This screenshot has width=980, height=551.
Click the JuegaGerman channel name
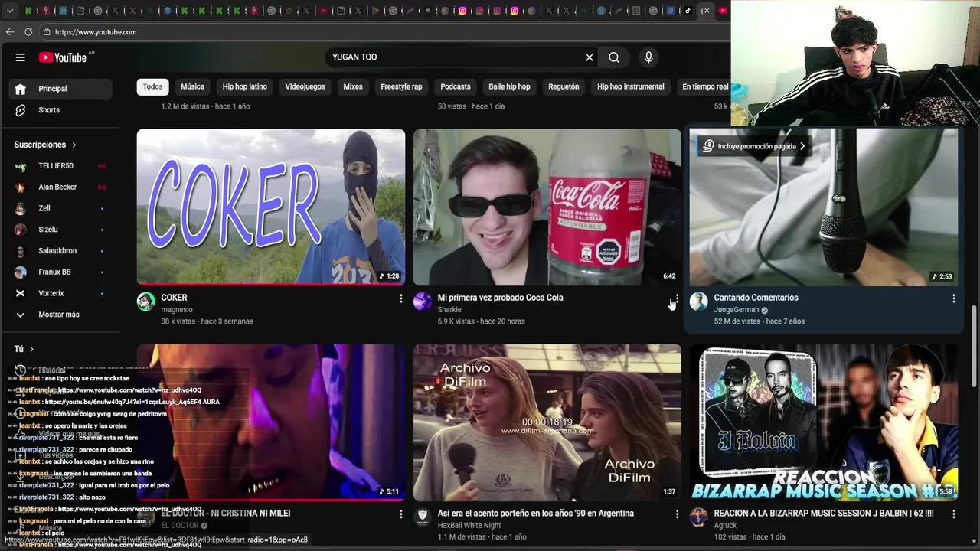pos(736,310)
